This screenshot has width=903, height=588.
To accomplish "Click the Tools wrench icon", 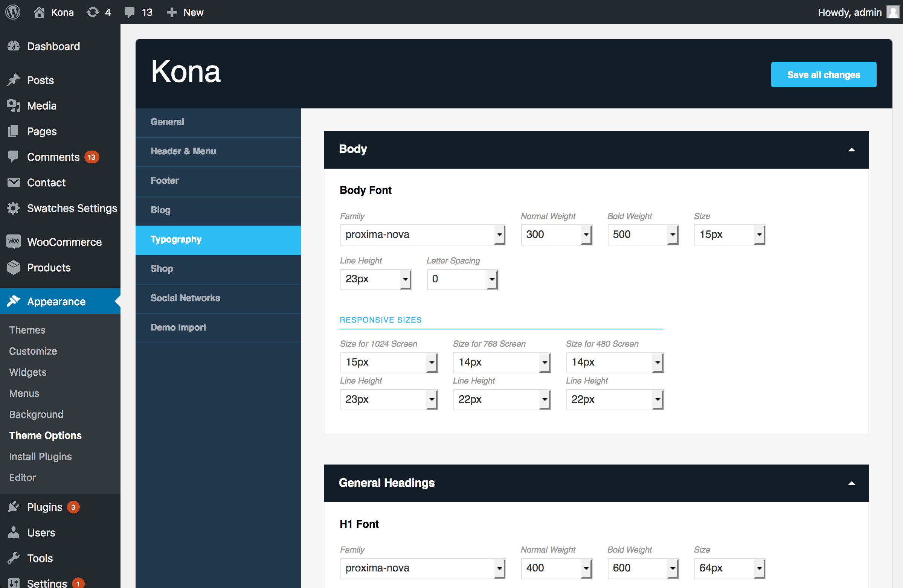I will (14, 558).
